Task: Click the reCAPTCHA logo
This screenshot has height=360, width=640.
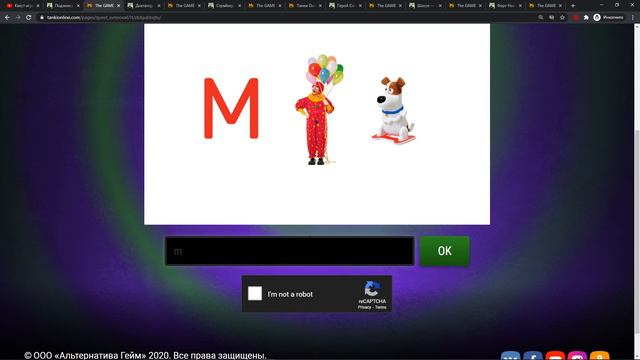Action: (372, 289)
